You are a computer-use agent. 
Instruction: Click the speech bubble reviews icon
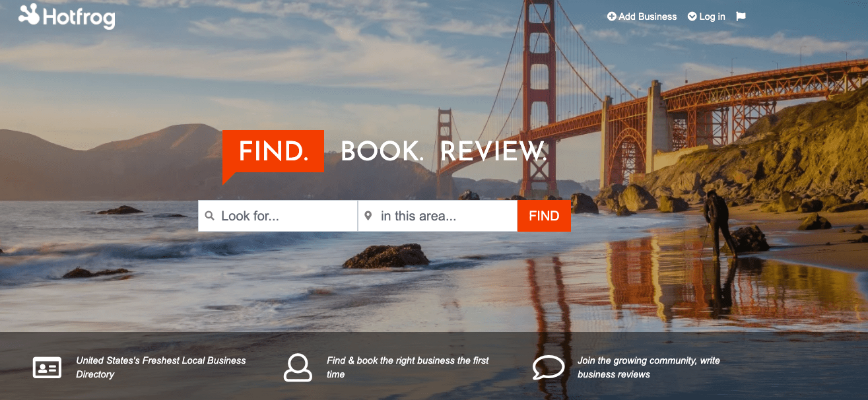549,367
